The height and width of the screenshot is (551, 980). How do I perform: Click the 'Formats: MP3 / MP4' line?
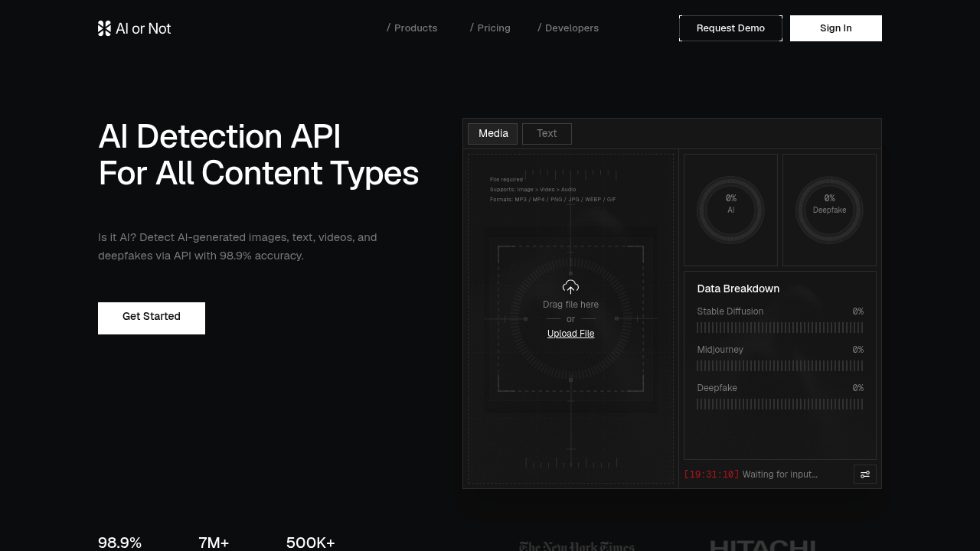pyautogui.click(x=553, y=200)
